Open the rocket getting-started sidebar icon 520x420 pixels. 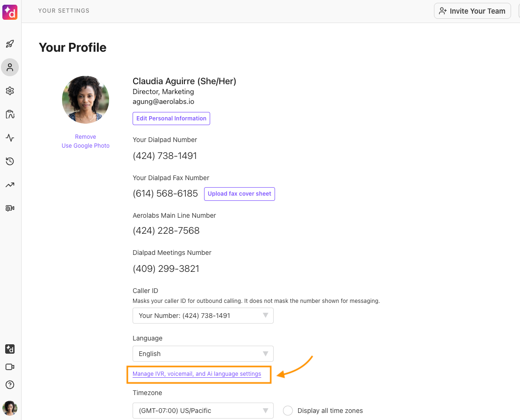click(10, 44)
